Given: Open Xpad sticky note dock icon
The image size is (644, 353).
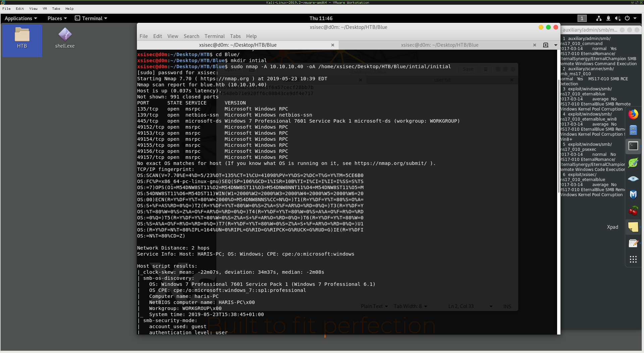Looking at the screenshot, I should click(633, 227).
